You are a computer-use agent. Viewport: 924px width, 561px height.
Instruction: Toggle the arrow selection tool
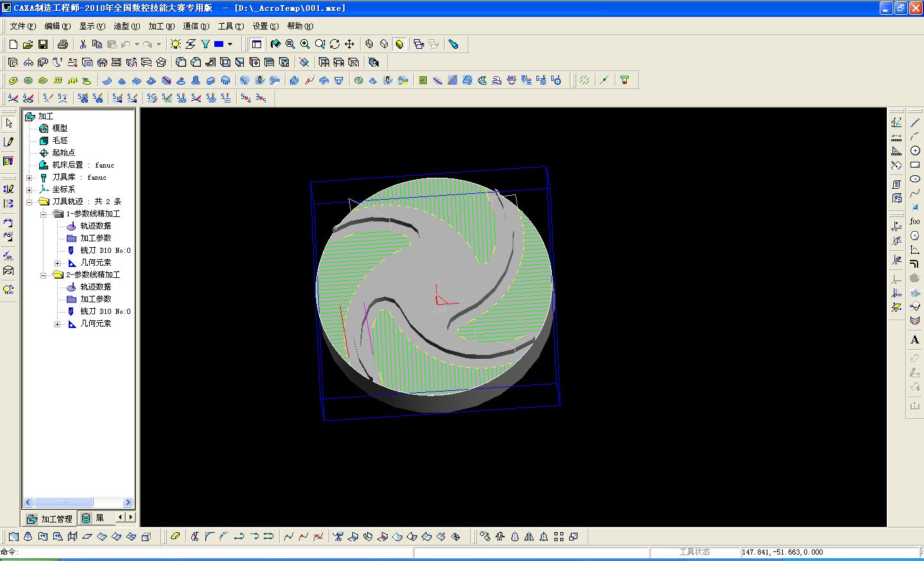coord(8,123)
